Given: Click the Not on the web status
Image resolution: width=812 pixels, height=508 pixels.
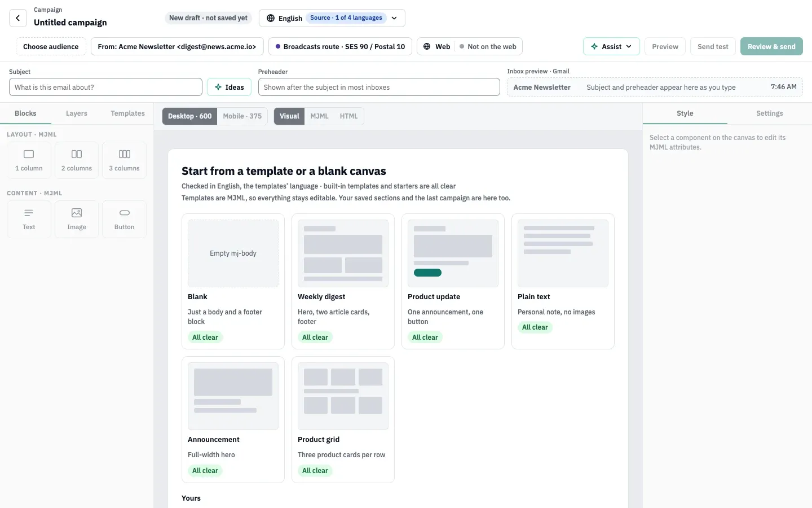Looking at the screenshot, I should pos(488,46).
